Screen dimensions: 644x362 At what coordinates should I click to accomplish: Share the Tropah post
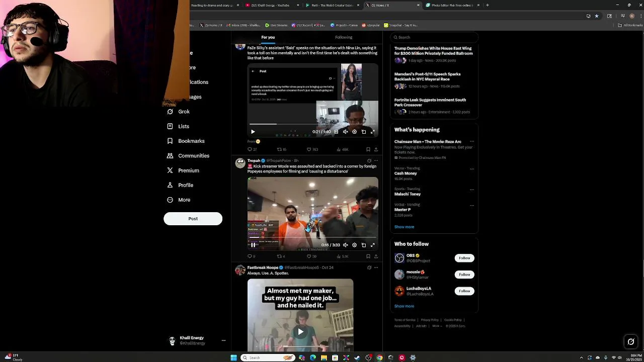pos(376,256)
